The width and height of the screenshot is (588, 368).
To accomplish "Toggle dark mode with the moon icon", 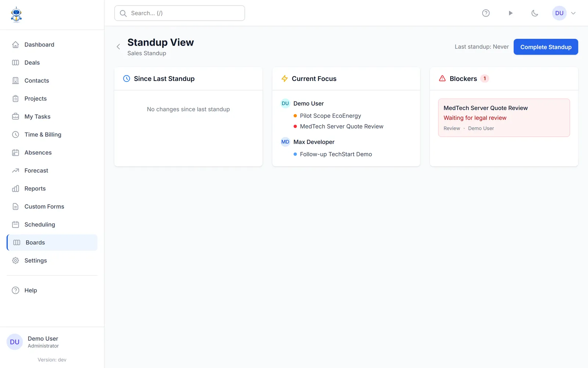I will 535,13.
